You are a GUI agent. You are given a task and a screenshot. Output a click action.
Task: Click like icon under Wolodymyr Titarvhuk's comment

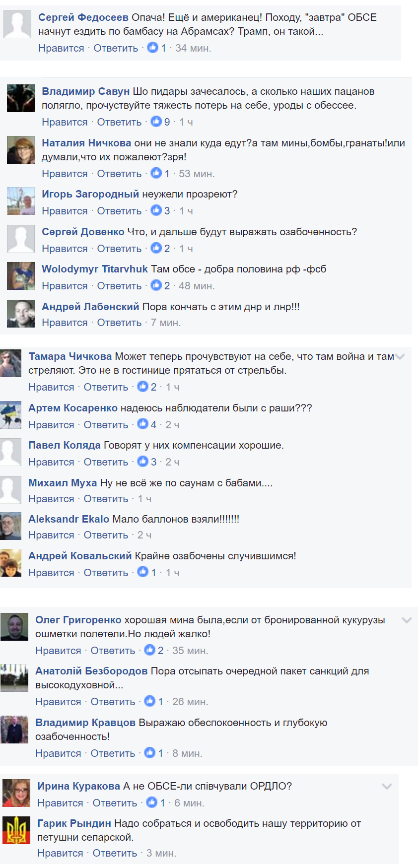point(156,285)
